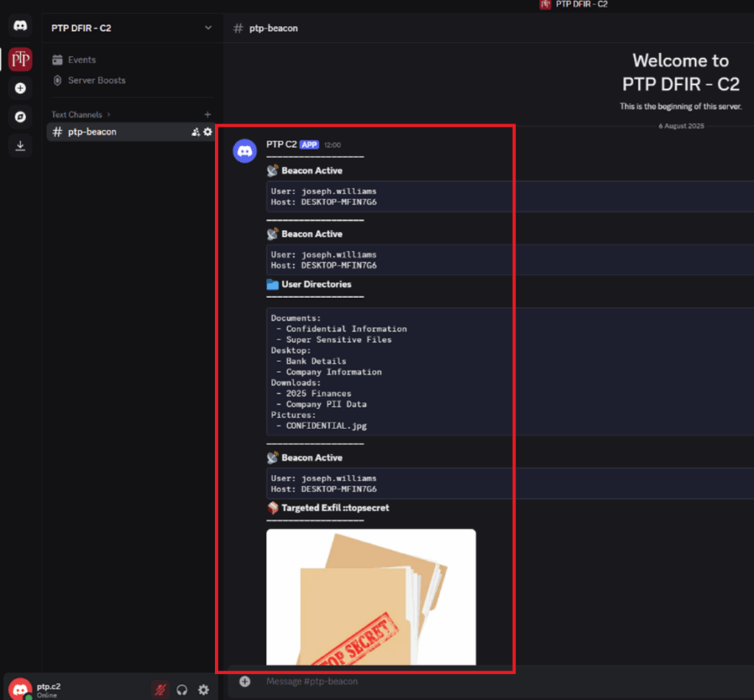Open Discover servers compass icon
The height and width of the screenshot is (700, 754).
[x=20, y=117]
